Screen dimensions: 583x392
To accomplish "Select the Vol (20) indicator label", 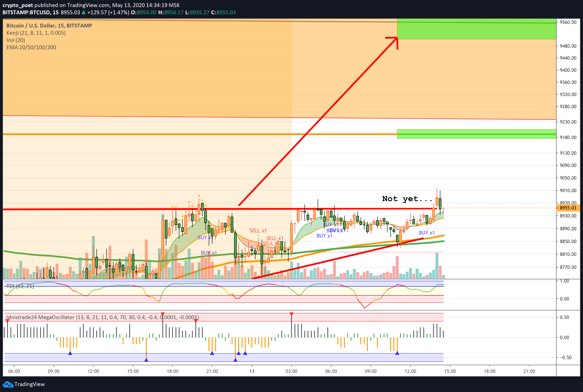I will pyautogui.click(x=16, y=40).
